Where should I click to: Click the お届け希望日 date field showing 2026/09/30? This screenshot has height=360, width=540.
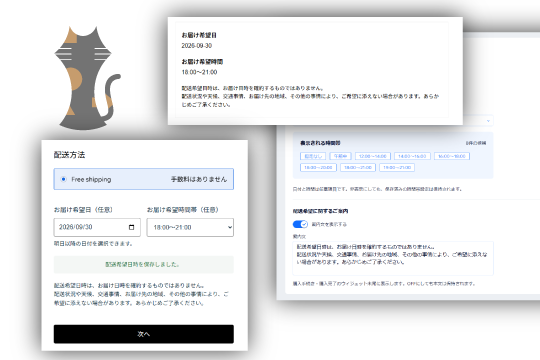pos(97,227)
